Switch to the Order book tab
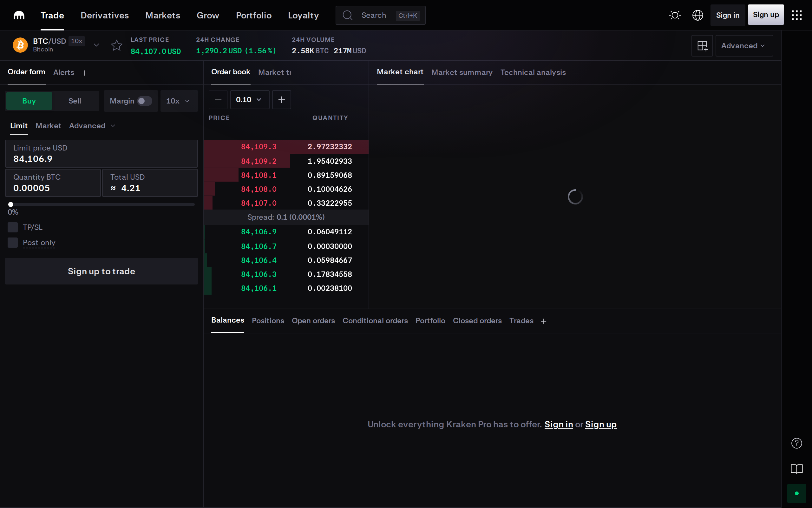Image resolution: width=812 pixels, height=508 pixels. pyautogui.click(x=231, y=72)
